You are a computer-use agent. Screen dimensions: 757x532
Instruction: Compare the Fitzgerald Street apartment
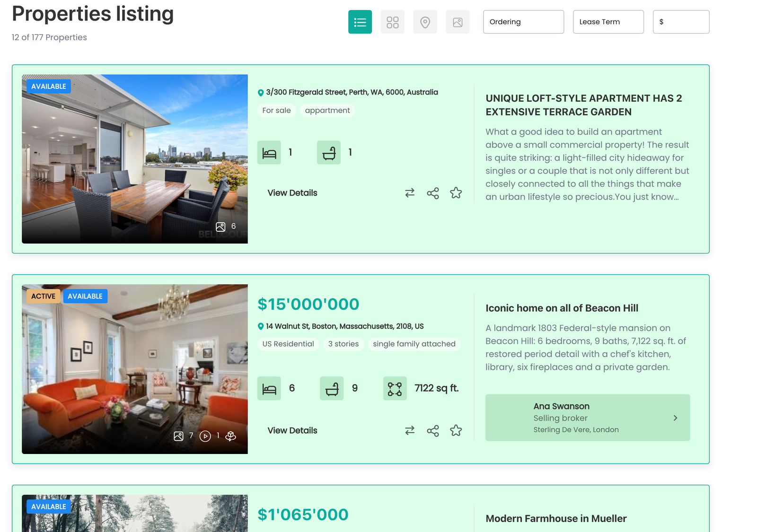(410, 193)
